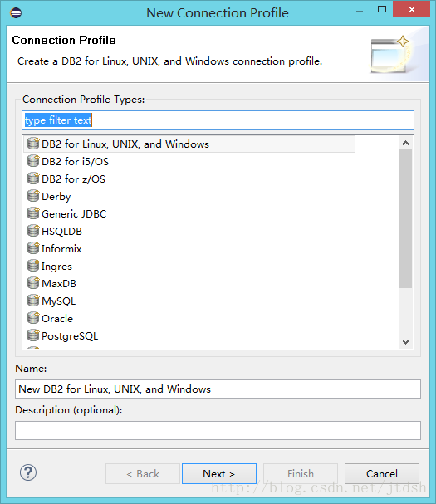436x504 pixels.
Task: Select DB2 for Linux, UNIX, and Windows type
Action: 189,144
